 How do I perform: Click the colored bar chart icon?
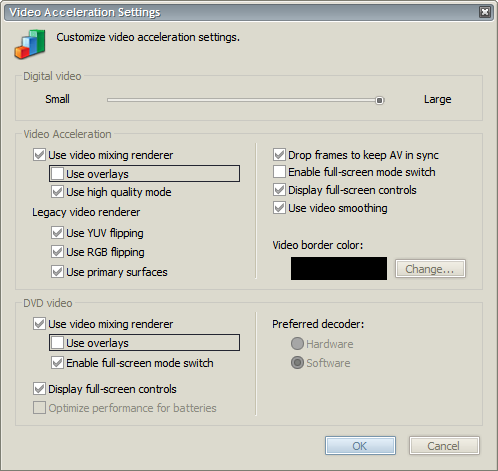click(x=30, y=44)
